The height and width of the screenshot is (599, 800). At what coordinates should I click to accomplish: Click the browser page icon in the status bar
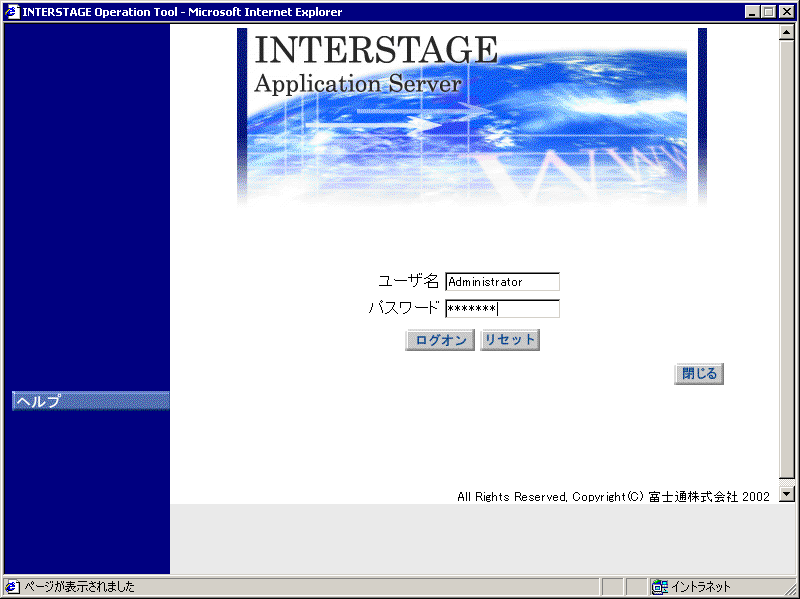10,587
